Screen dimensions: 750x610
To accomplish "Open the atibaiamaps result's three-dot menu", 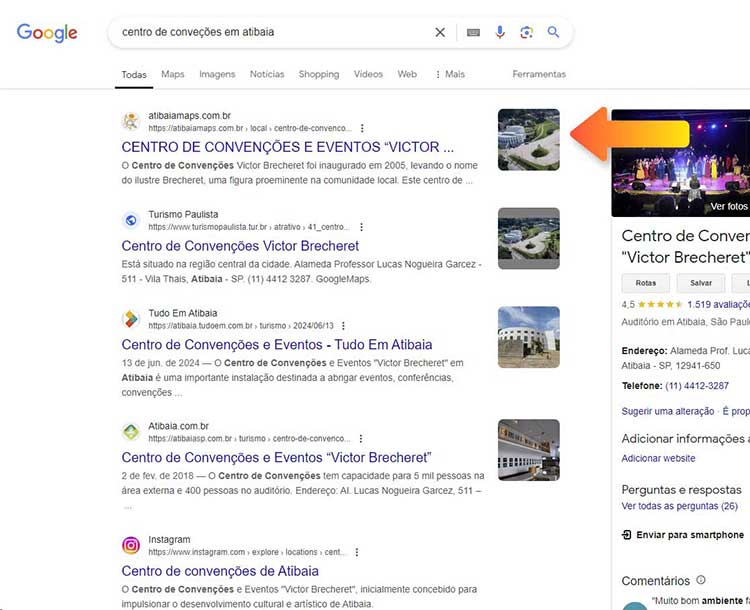I will point(362,128).
